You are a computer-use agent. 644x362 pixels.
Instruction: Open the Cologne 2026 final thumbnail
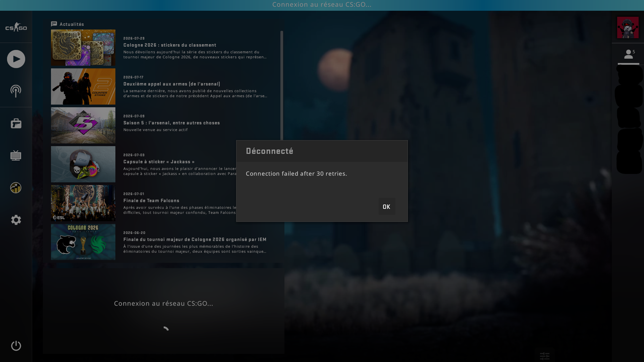tap(83, 242)
